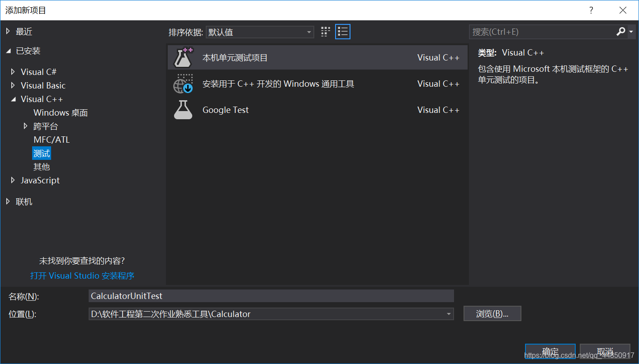Viewport: 639px width, 364px height.
Task: Select the JavaScript tree item
Action: [x=40, y=180]
